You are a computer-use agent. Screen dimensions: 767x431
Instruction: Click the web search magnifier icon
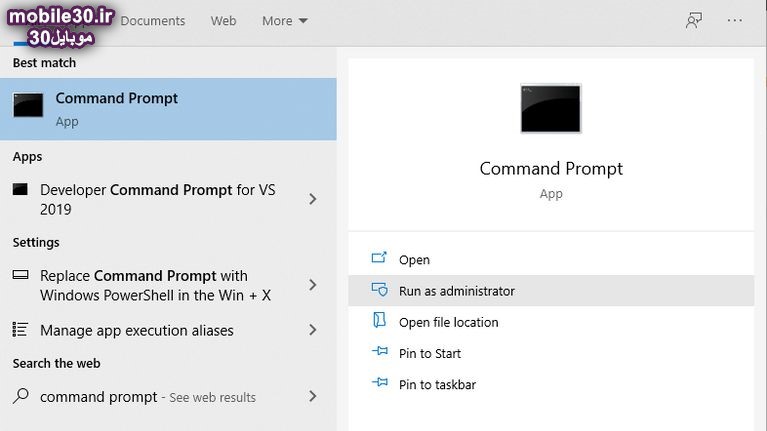(x=21, y=396)
